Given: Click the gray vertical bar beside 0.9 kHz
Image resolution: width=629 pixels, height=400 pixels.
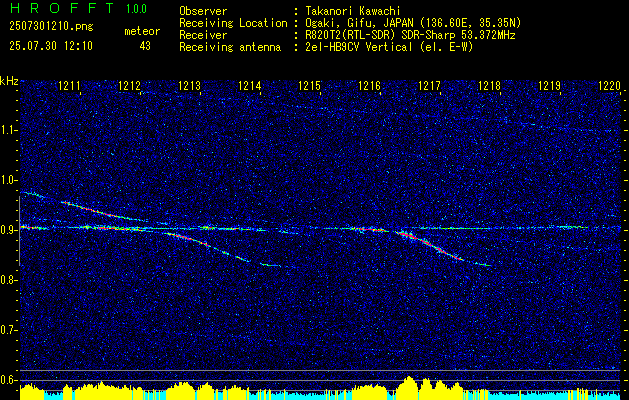Looking at the screenshot, I should pos(20,231).
